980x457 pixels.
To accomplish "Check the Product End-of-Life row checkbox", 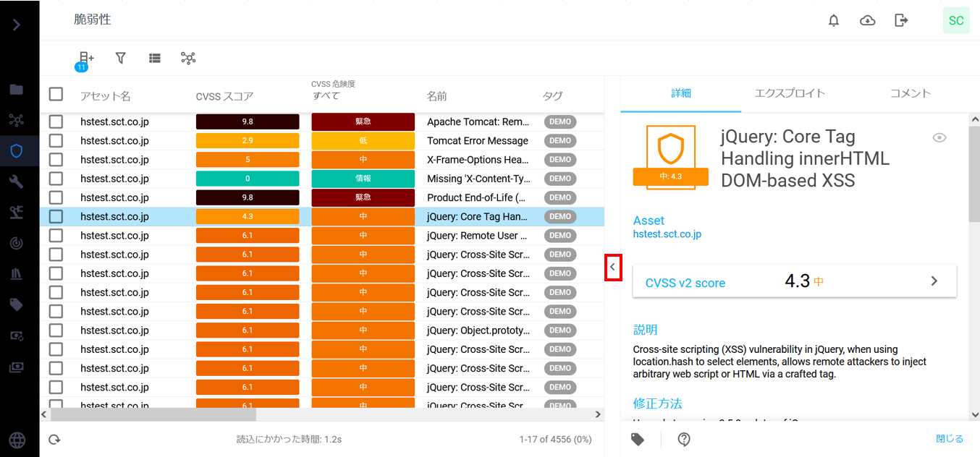I will coord(56,197).
